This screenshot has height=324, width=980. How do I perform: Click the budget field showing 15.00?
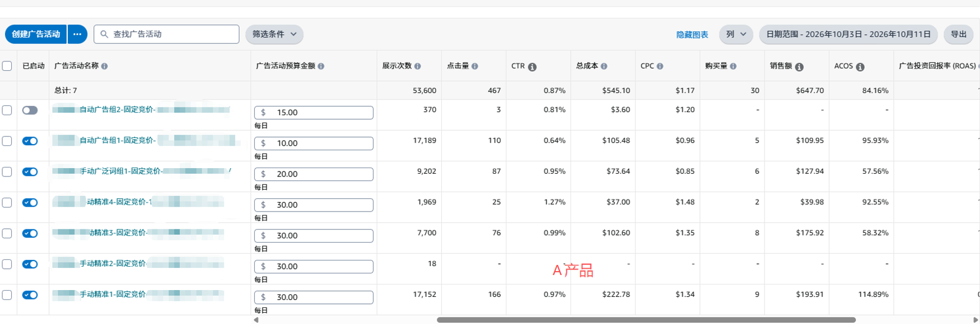tap(314, 112)
